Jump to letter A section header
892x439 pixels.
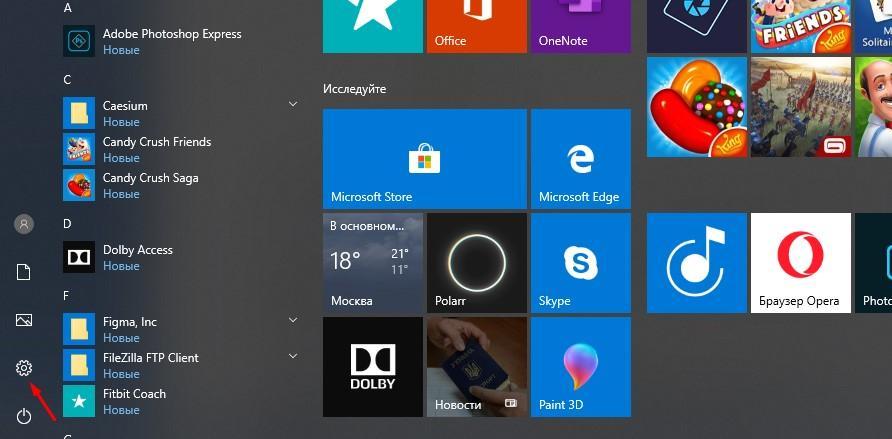point(68,8)
